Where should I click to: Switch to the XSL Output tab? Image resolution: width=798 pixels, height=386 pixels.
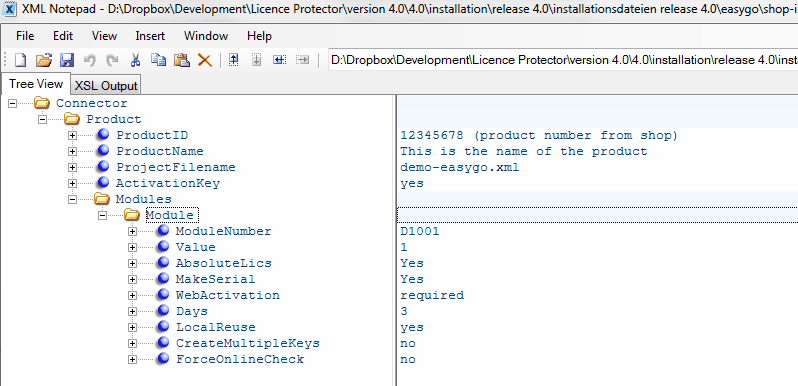(106, 86)
